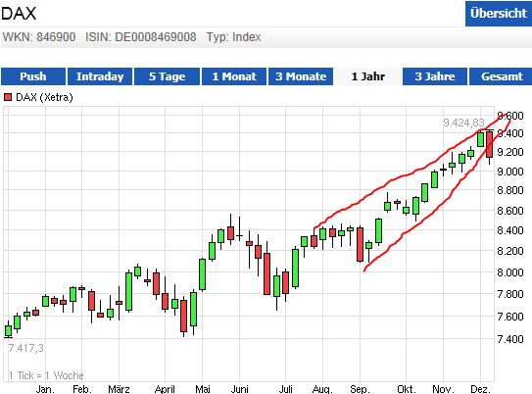Select the 5 Tage tab
Viewport: 532px width, 394px height.
coord(167,76)
